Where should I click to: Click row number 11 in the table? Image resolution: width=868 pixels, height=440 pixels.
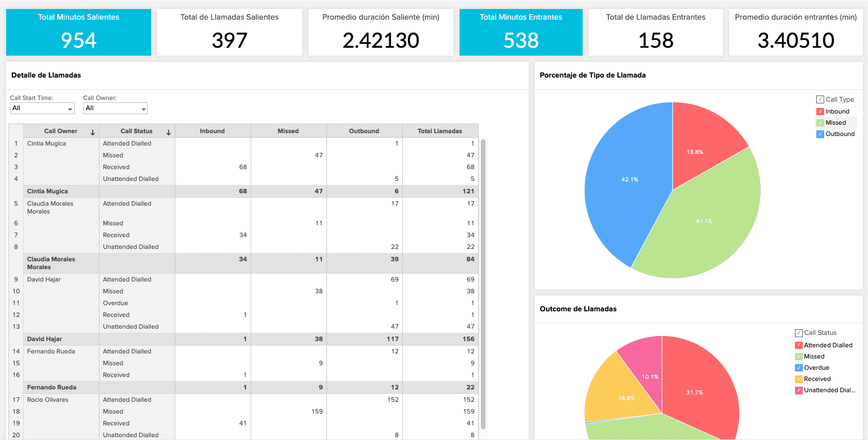tap(16, 303)
